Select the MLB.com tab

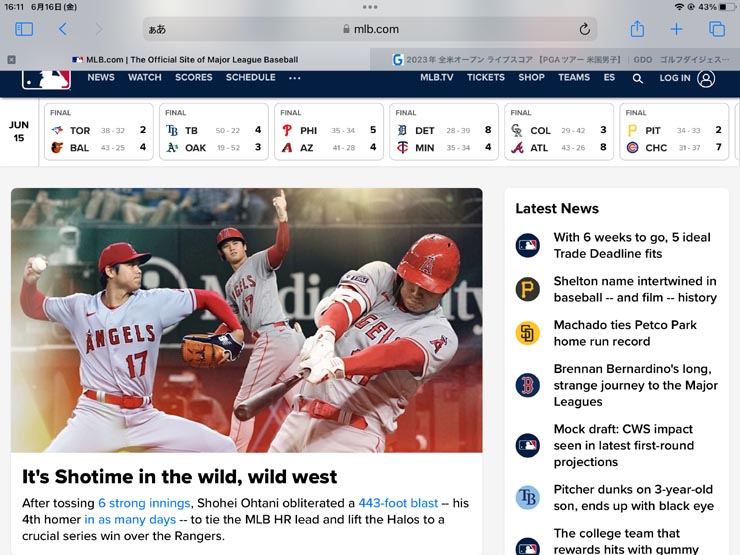(185, 59)
